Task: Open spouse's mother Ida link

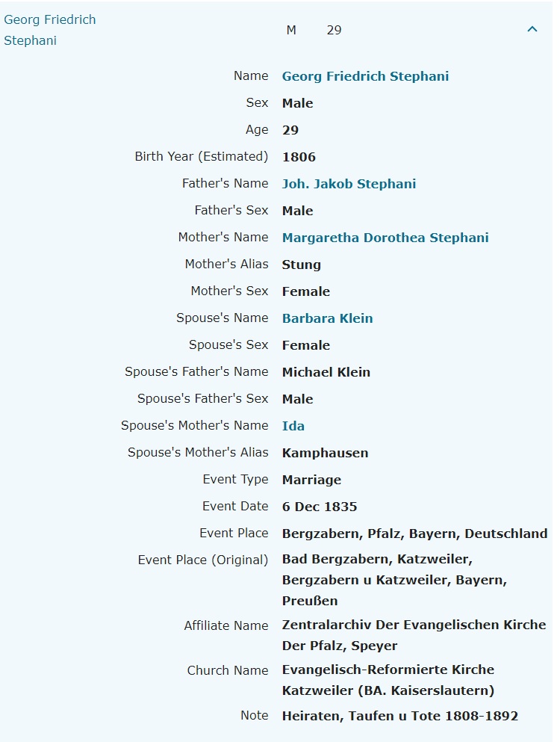Action: tap(293, 426)
